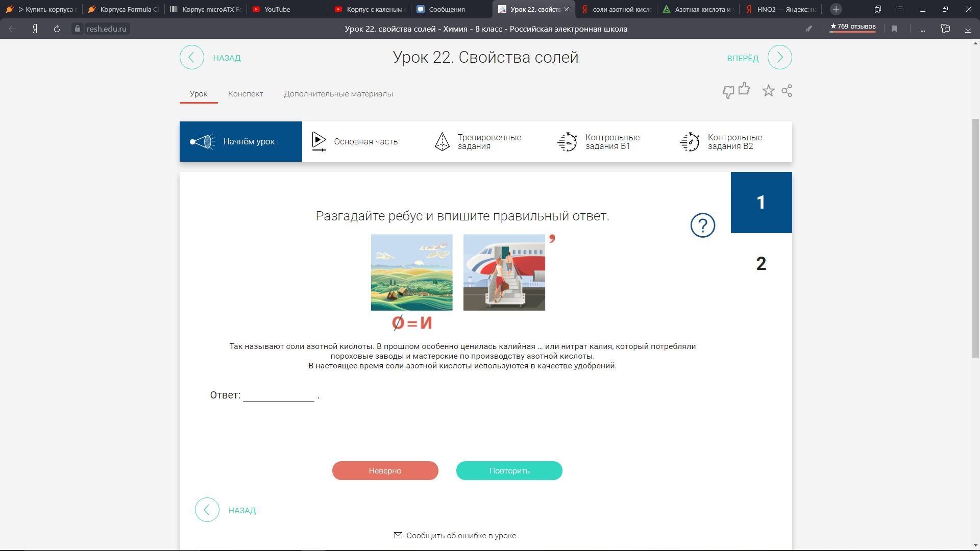Click the answer input field after Ответ
Image resolution: width=980 pixels, height=551 pixels.
[279, 395]
